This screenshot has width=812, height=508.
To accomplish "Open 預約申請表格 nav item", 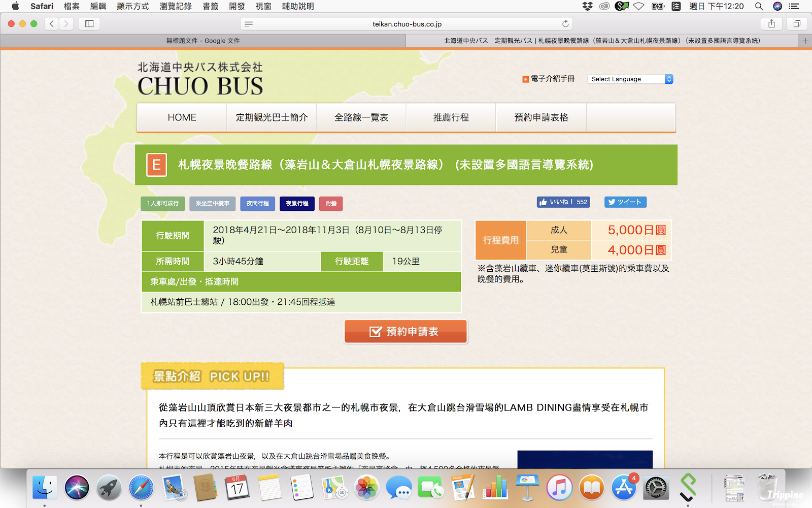I will (541, 117).
